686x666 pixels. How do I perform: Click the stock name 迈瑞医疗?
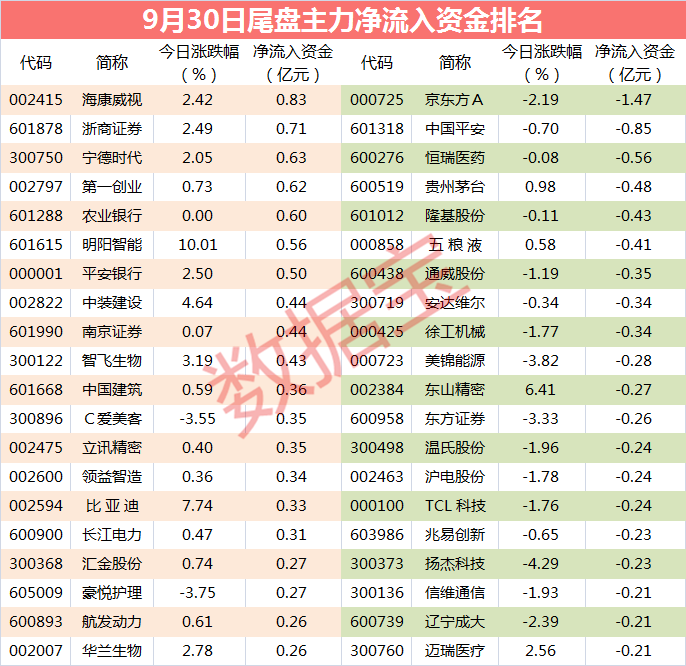tap(455, 651)
